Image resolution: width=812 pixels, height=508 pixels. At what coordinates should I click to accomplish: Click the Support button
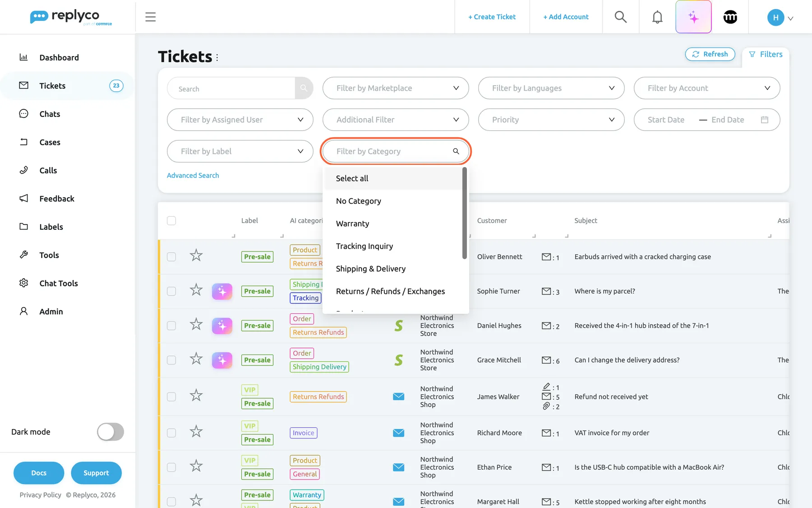96,473
